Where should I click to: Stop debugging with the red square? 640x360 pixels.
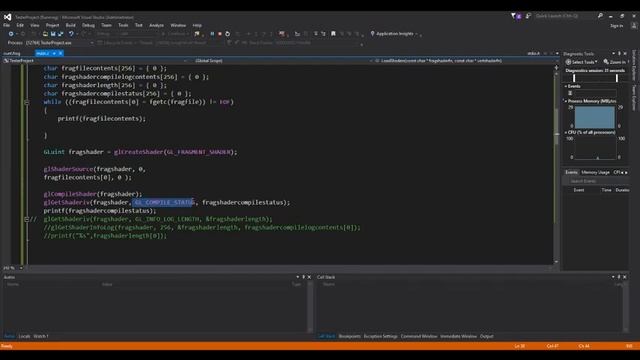[x=220, y=34]
